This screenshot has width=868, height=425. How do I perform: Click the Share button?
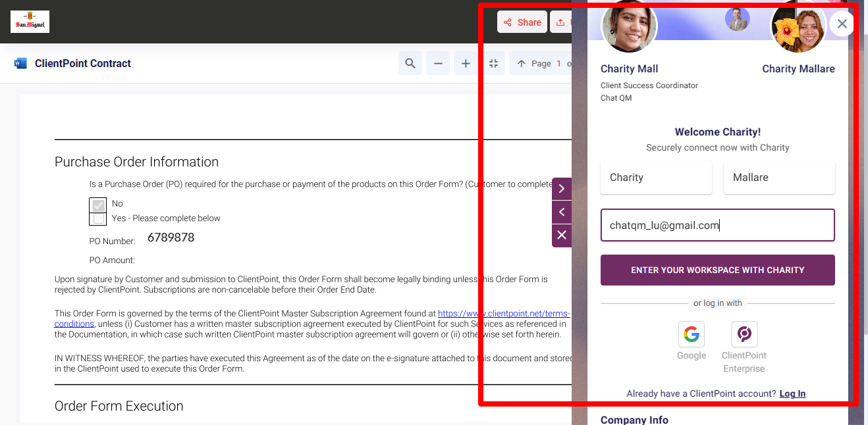pyautogui.click(x=523, y=22)
